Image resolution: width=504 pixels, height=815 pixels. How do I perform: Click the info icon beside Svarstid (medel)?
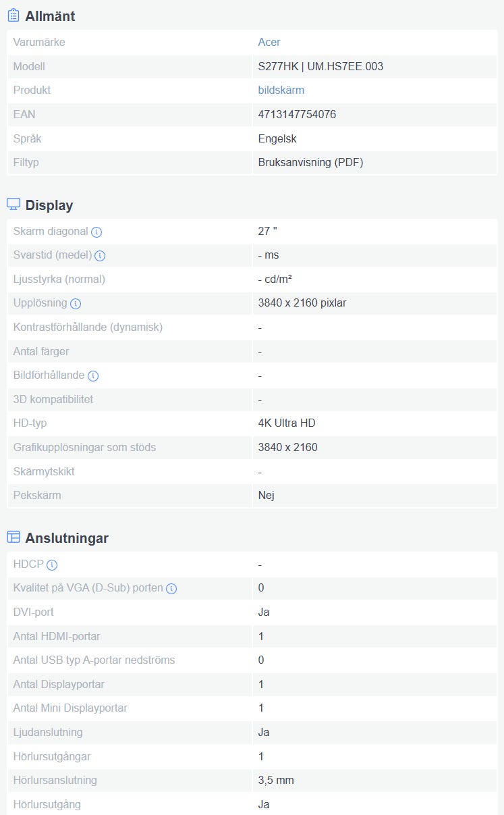[100, 256]
